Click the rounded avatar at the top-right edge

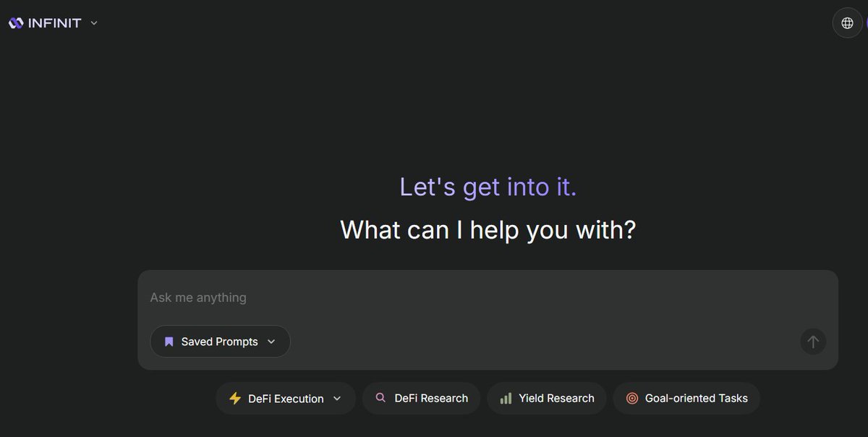[866, 22]
